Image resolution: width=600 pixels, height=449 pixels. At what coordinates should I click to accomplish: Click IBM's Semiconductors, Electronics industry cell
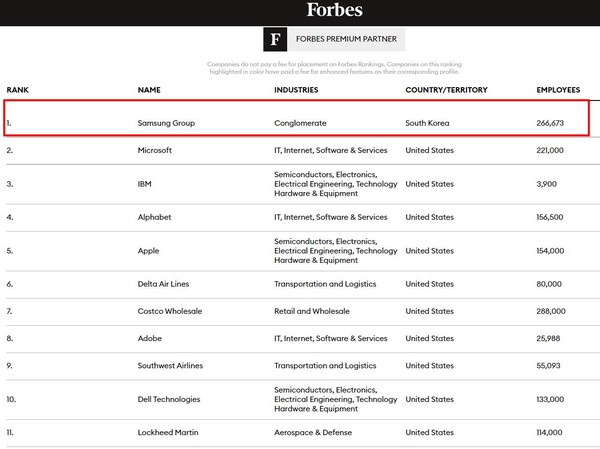point(336,184)
